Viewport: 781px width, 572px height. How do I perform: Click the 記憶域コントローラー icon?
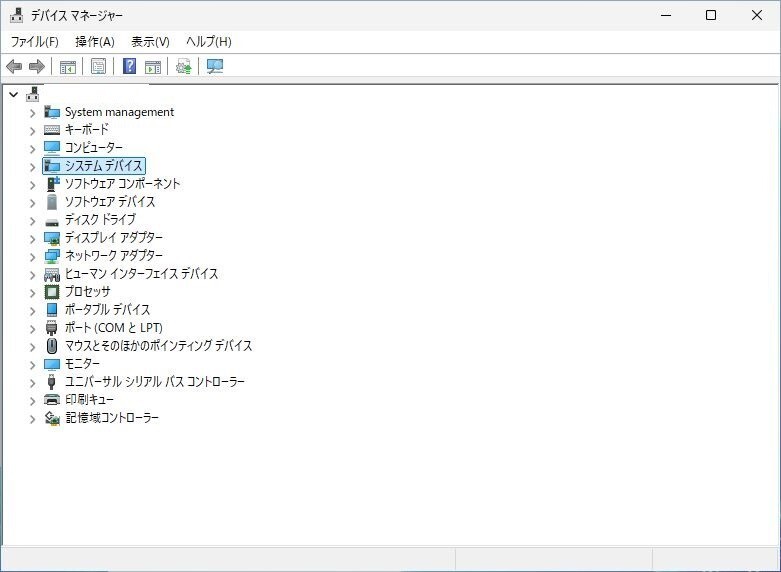click(x=52, y=418)
